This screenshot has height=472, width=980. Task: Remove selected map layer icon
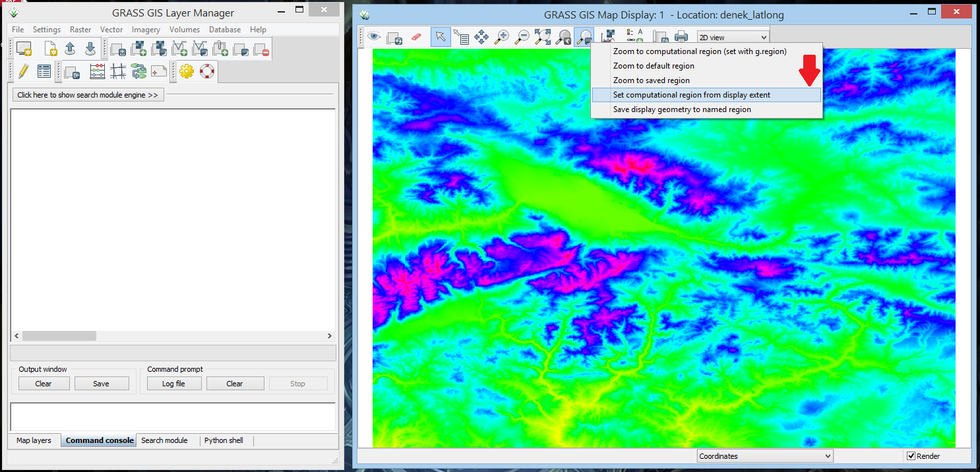[x=261, y=48]
